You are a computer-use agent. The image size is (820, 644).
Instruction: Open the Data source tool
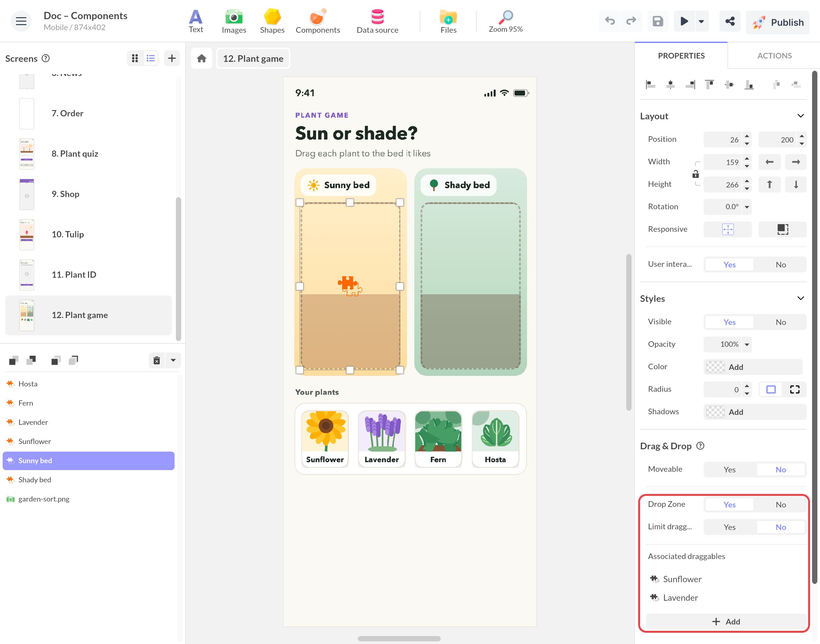pos(377,21)
